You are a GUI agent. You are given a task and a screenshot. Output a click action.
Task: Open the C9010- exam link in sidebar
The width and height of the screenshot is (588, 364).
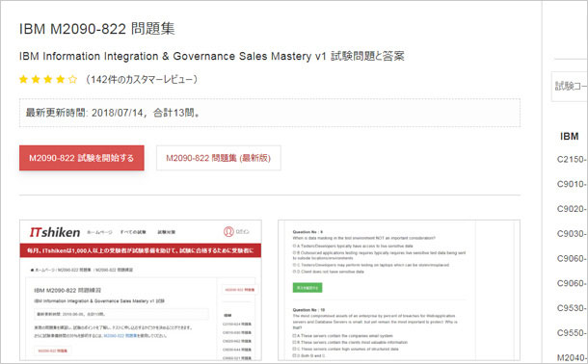[572, 184]
